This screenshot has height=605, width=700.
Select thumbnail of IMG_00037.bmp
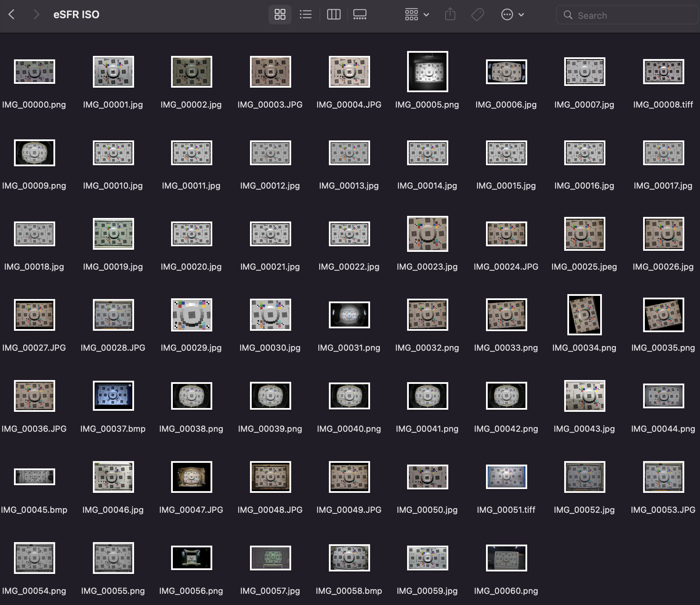(x=113, y=396)
